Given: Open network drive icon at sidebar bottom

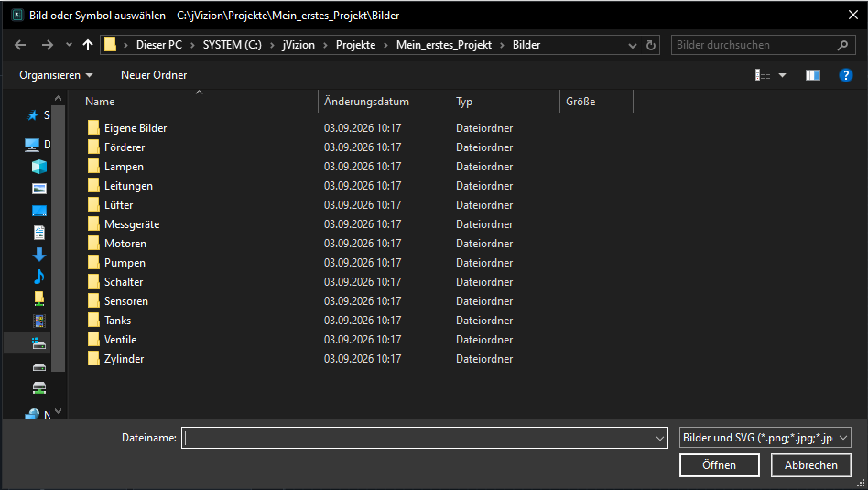Looking at the screenshot, I should point(39,387).
